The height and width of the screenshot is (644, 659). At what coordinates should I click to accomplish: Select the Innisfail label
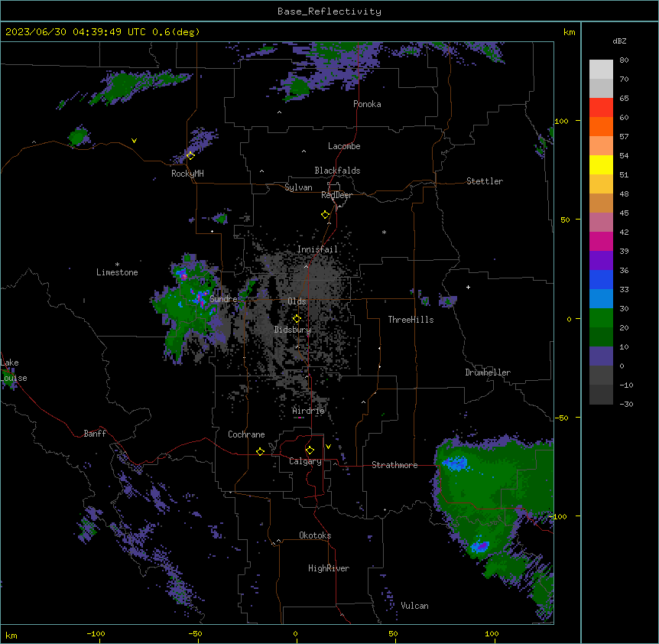pos(317,249)
